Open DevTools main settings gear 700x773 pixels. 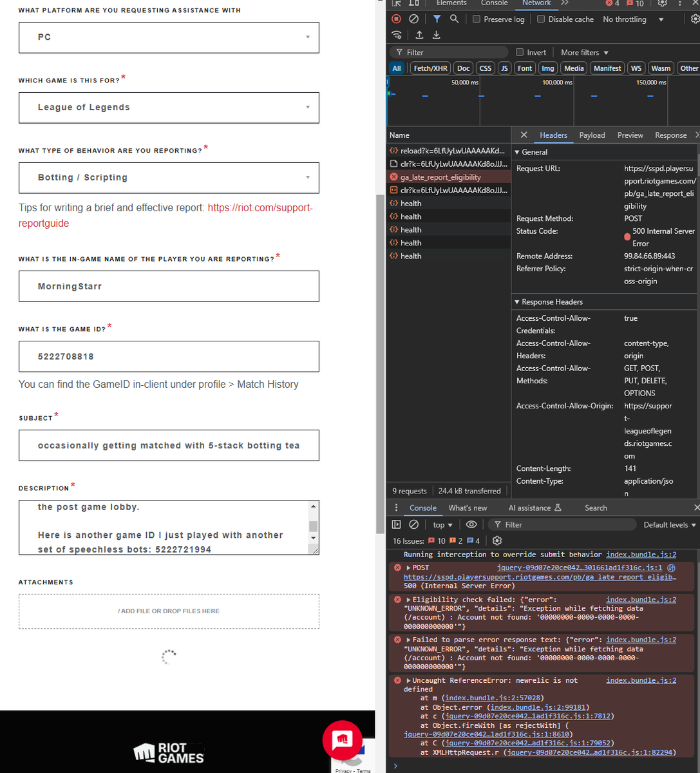[662, 3]
